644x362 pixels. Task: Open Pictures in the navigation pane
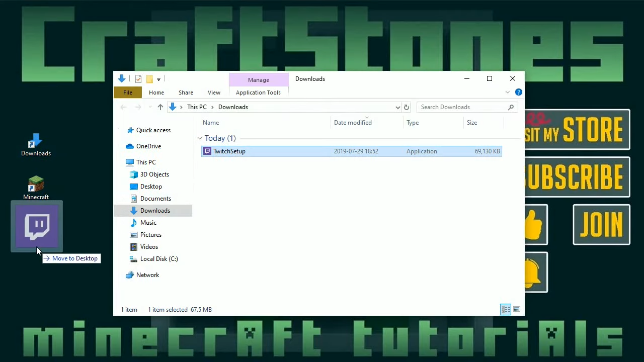(151, 235)
